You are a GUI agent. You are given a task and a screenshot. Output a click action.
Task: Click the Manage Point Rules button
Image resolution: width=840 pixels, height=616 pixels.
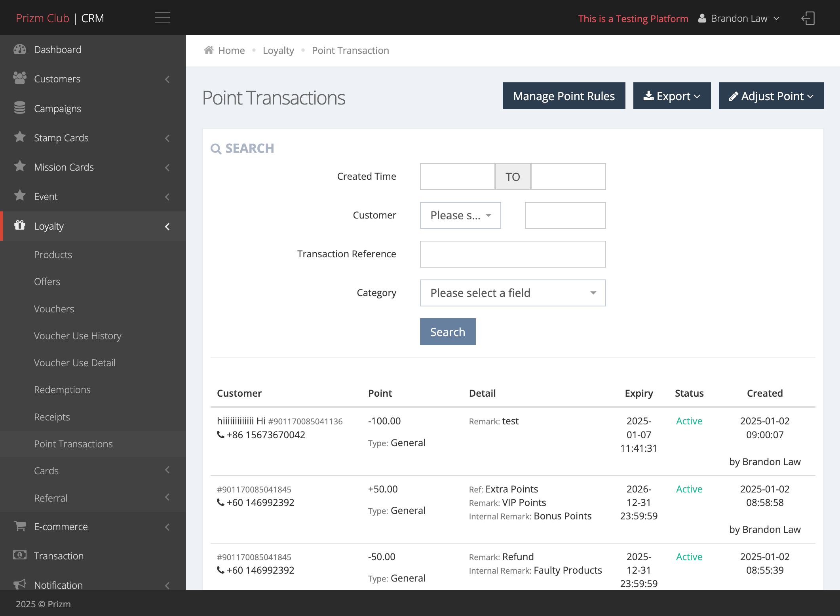coord(564,96)
